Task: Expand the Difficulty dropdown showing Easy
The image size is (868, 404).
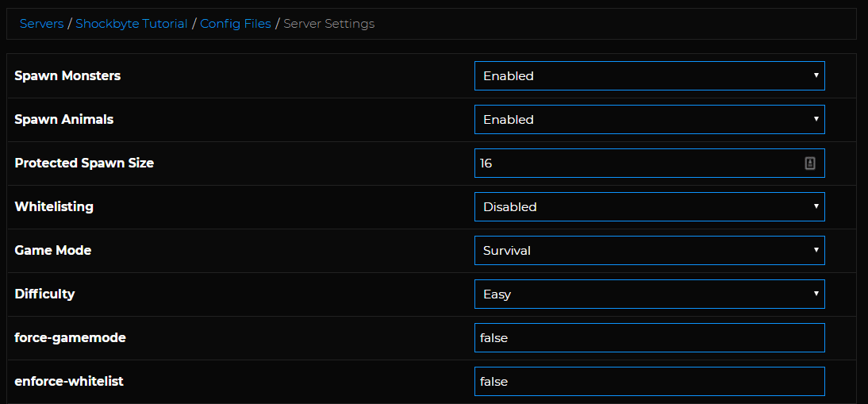Action: [649, 294]
